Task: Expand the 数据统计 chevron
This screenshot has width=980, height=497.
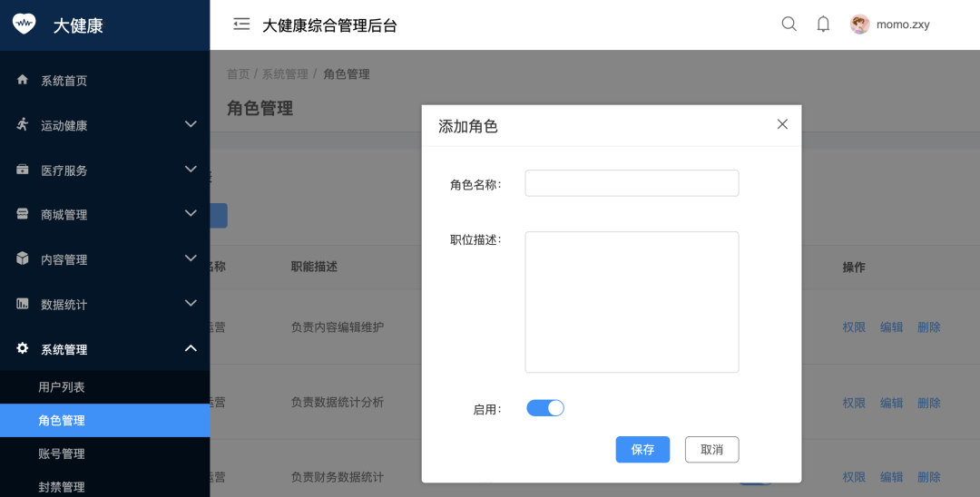Action: click(191, 304)
